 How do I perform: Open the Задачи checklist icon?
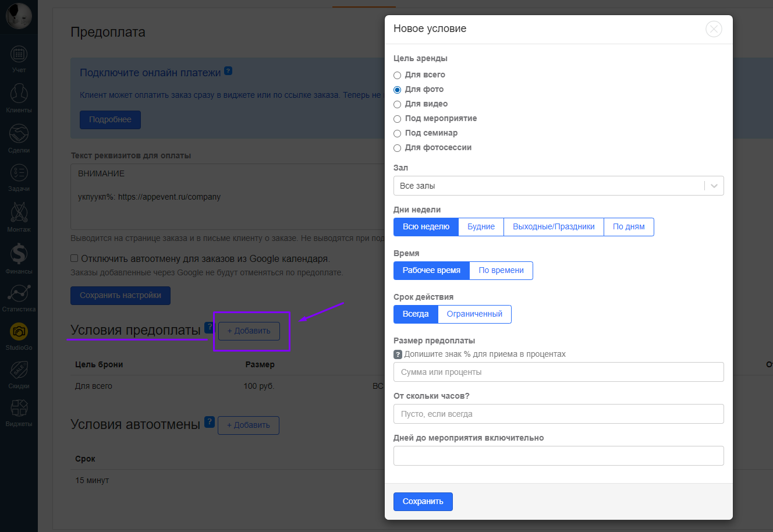(x=19, y=173)
